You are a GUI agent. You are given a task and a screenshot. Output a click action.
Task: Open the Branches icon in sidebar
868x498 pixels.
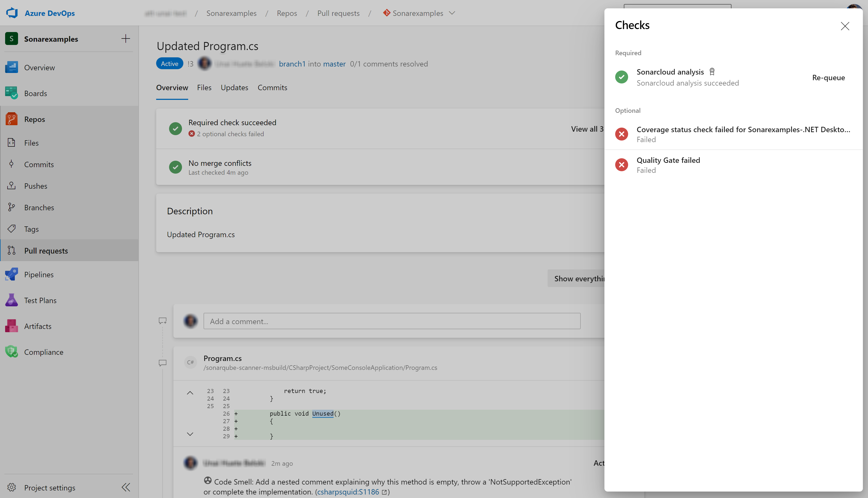(11, 207)
